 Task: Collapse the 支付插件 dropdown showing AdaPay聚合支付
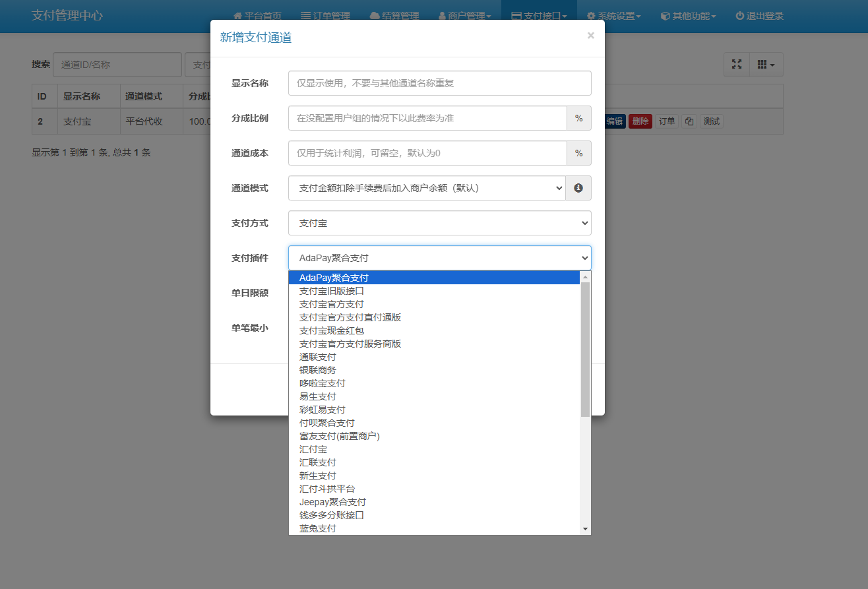tap(440, 258)
